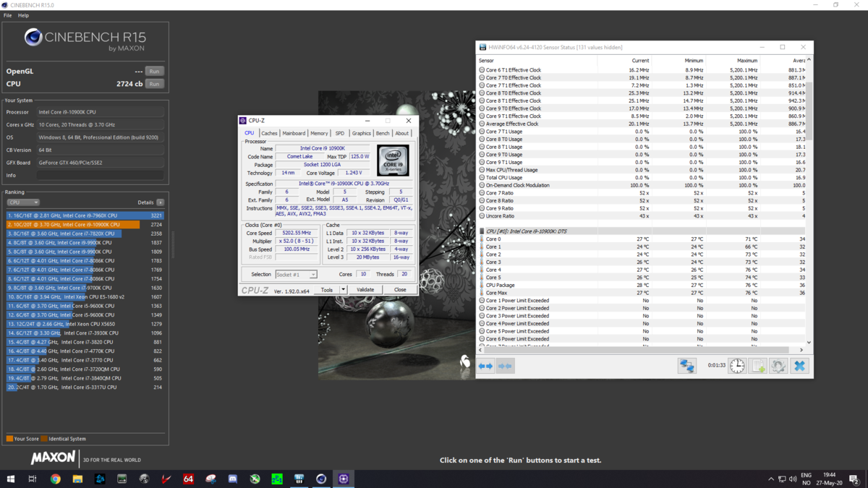Click the Close button in CPU-Z
This screenshot has width=868, height=488.
pos(400,290)
